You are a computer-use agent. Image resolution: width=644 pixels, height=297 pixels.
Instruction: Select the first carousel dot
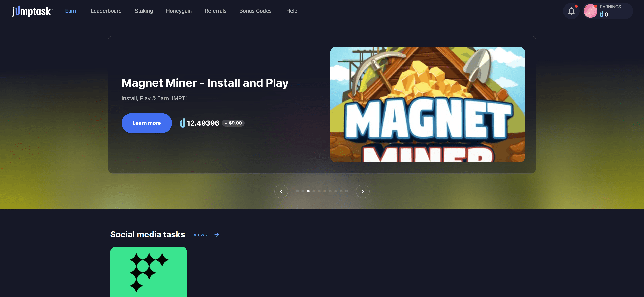tap(297, 191)
